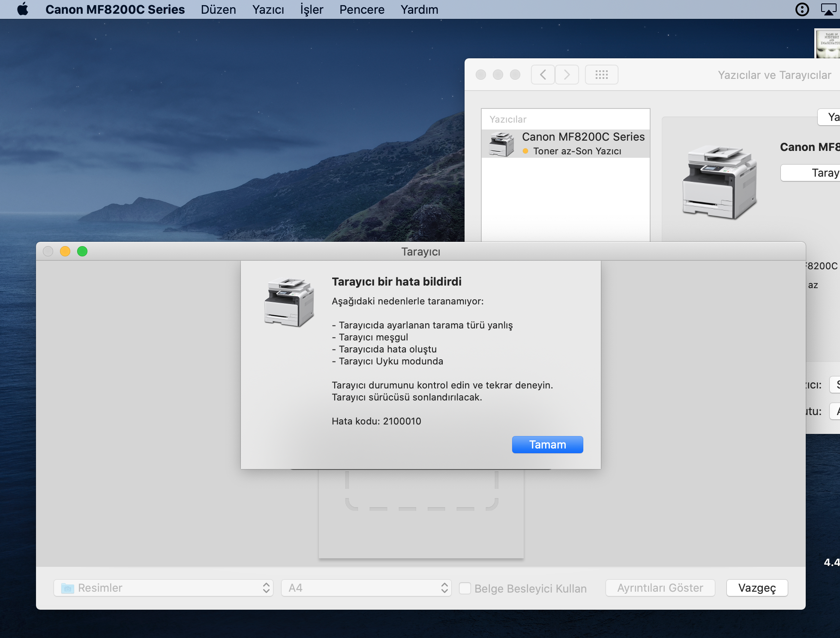Click the forward arrow in preferences toolbar
The image size is (840, 638).
coord(567,75)
